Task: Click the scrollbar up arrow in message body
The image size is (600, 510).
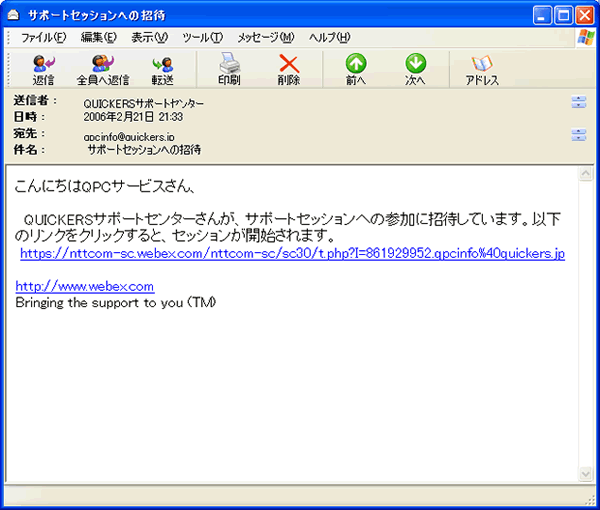Action: click(585, 174)
